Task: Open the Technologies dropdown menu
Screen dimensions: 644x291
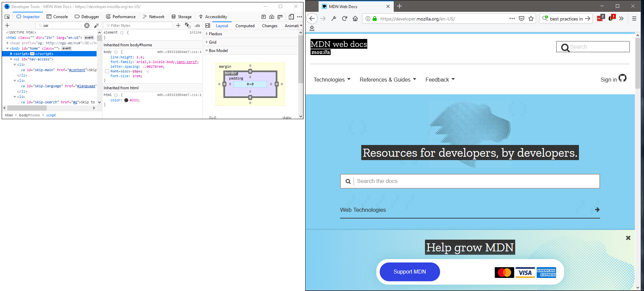Action: [x=332, y=80]
